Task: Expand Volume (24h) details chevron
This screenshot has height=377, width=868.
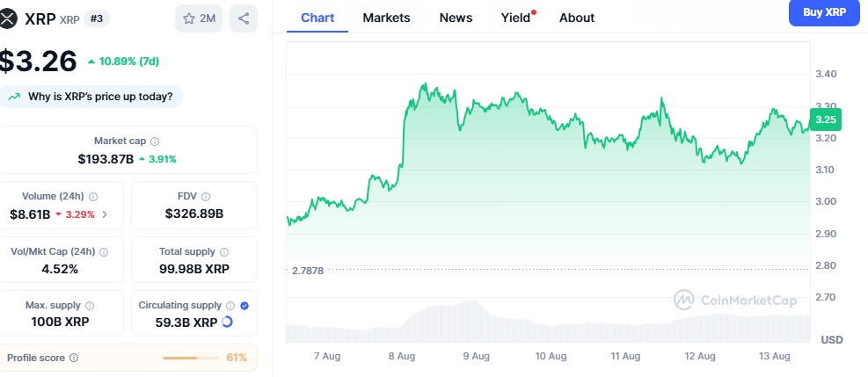Action: pyautogui.click(x=106, y=214)
